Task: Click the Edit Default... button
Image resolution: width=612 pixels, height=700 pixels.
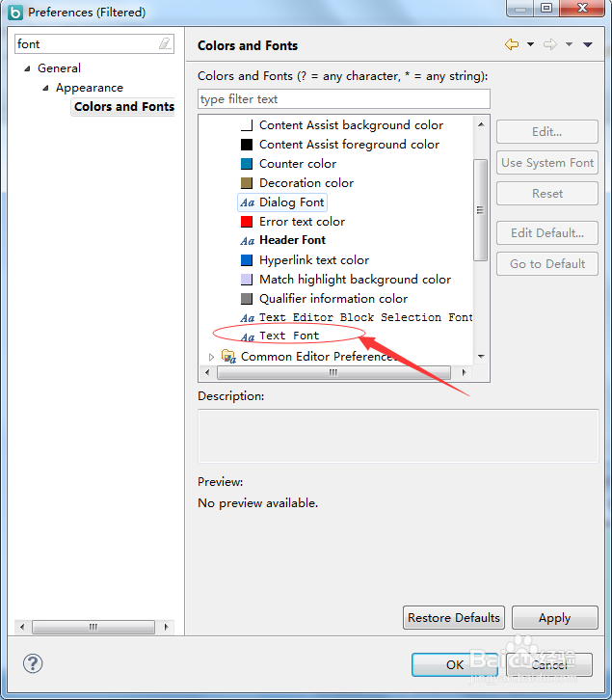Action: [x=546, y=232]
